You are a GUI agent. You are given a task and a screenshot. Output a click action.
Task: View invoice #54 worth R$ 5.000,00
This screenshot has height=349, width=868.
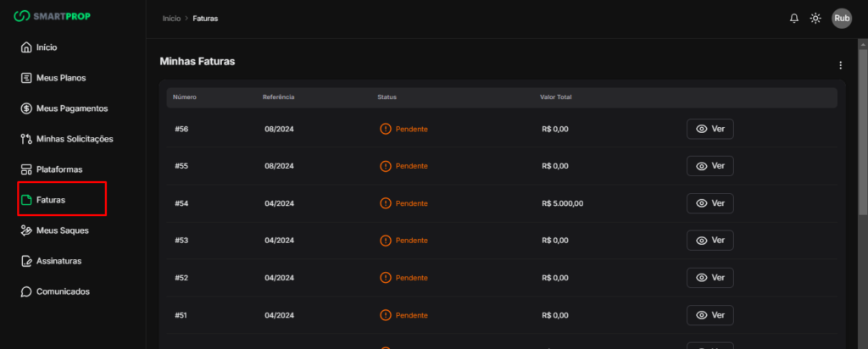(709, 203)
